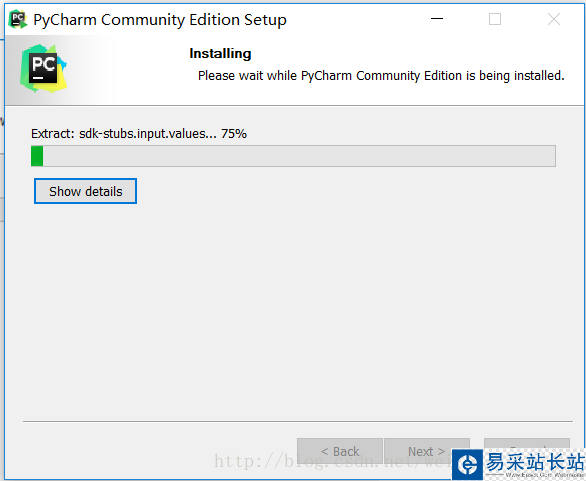The width and height of the screenshot is (586, 481).
Task: Click the large PyCharm PC logo
Action: point(44,68)
